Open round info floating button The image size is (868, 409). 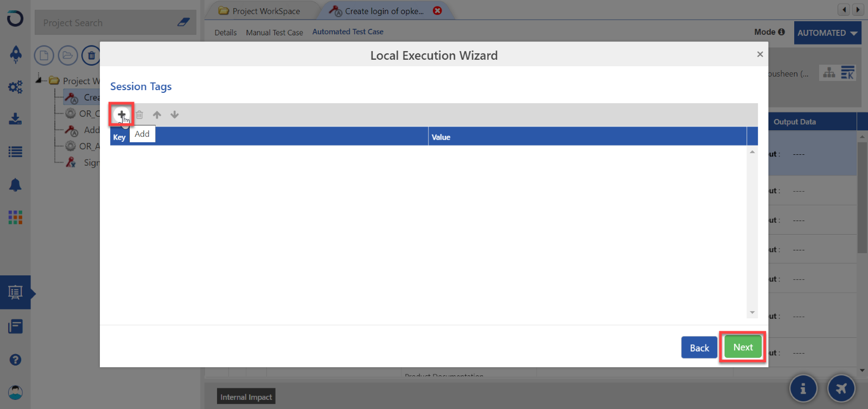803,388
